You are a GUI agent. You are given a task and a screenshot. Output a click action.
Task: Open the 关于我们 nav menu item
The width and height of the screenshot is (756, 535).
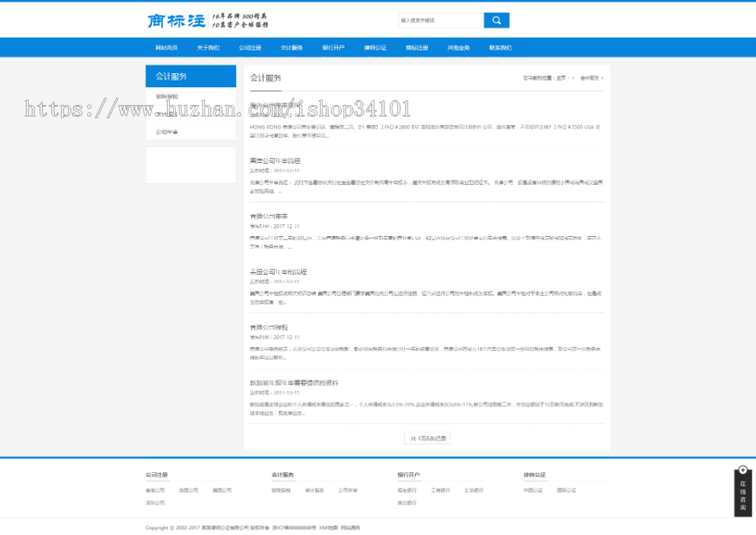pos(207,48)
